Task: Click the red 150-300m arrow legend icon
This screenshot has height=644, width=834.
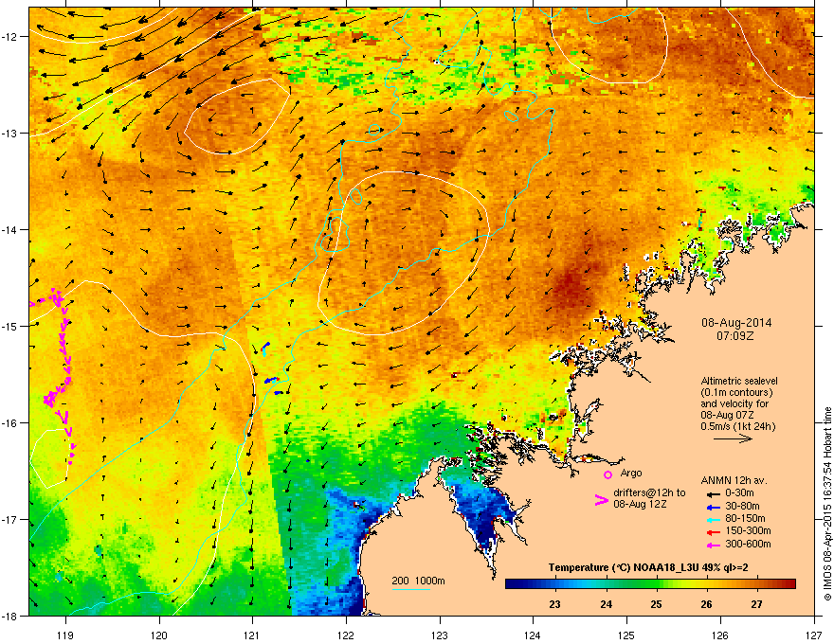Action: point(714,532)
